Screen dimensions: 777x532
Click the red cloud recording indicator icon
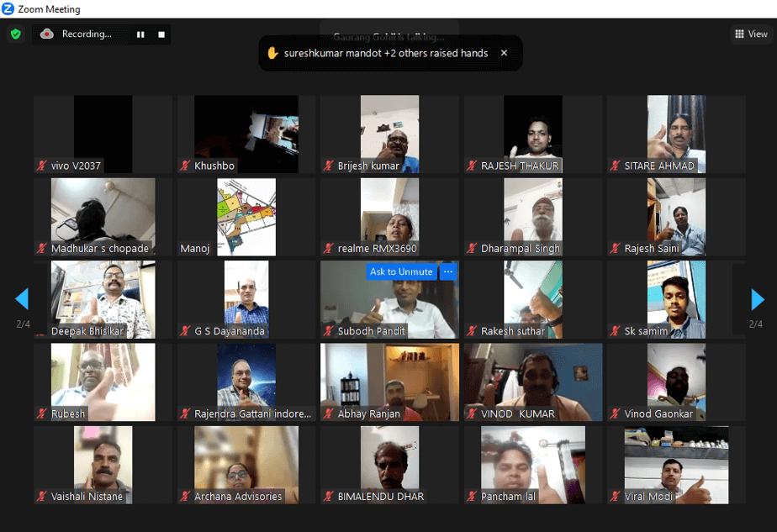tap(47, 34)
